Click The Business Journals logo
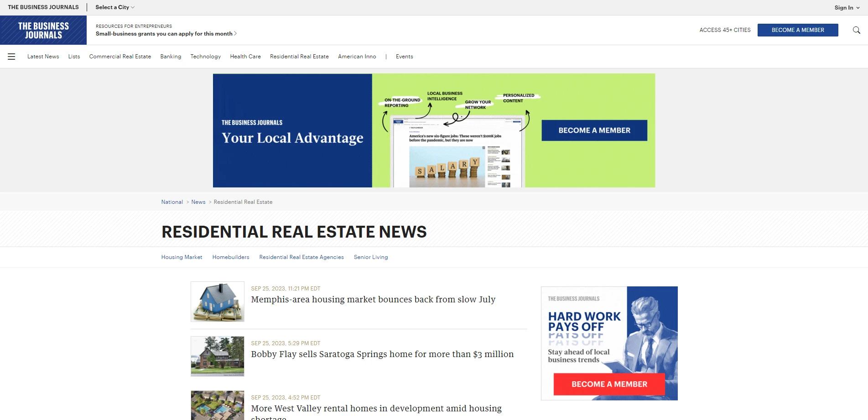The image size is (868, 420). pyautogui.click(x=43, y=30)
